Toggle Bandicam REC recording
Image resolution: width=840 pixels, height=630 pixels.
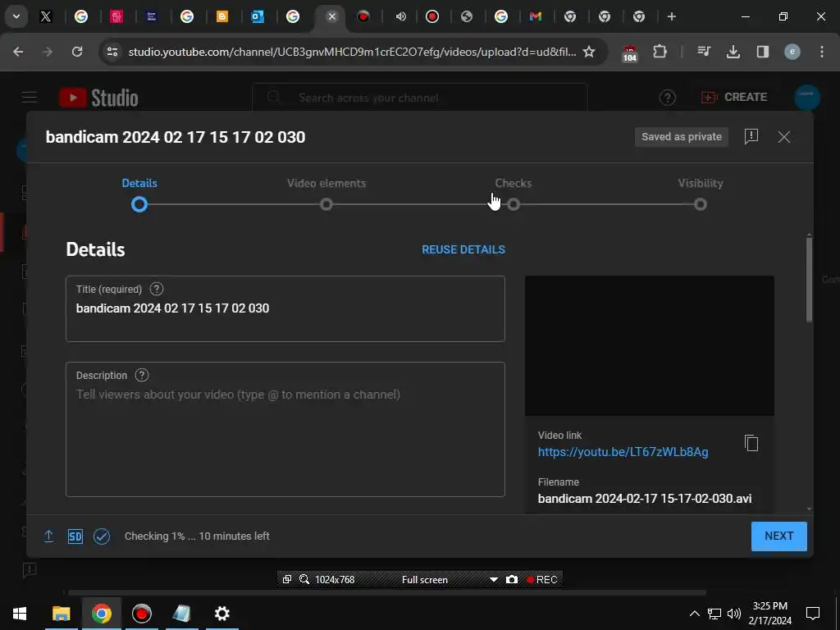tap(541, 580)
